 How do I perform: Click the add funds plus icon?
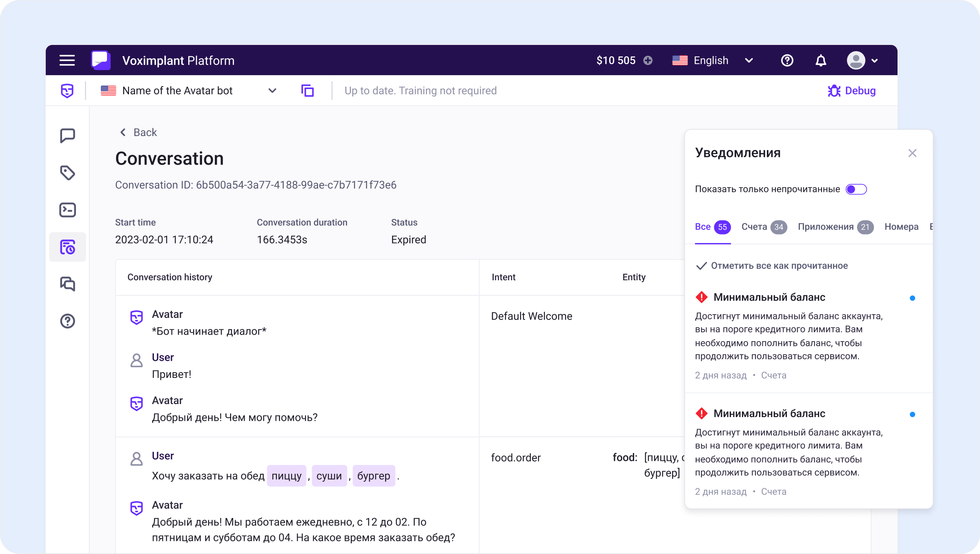click(x=648, y=60)
